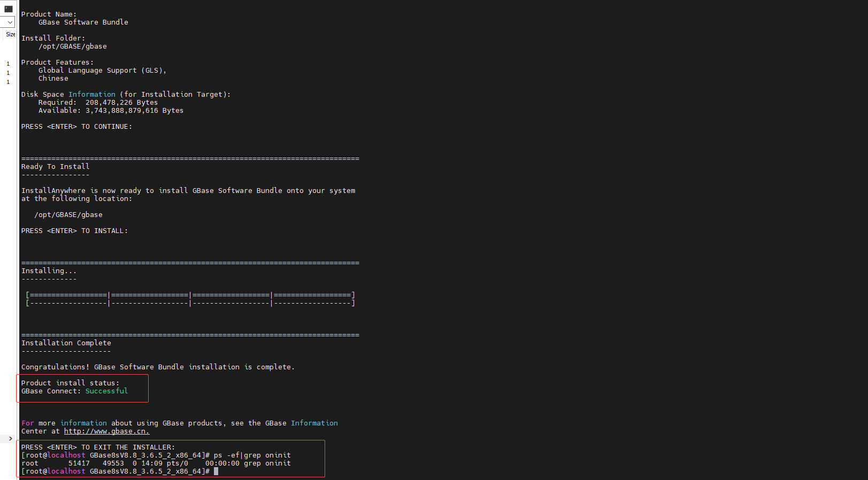
Task: Click the 'Product Features:' heading
Action: [57, 63]
